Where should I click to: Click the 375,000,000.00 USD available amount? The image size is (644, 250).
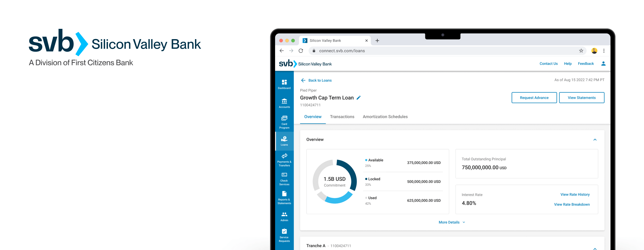424,163
